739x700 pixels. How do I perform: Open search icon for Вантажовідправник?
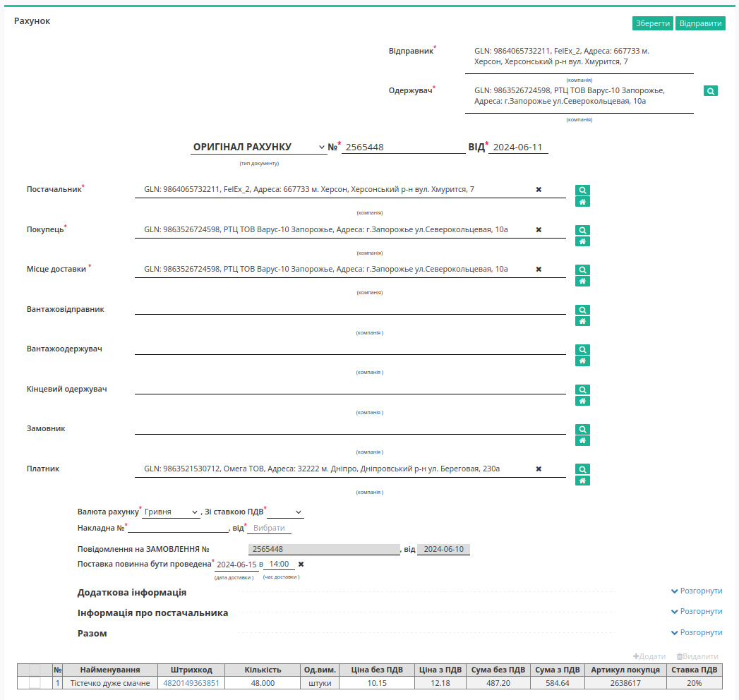582,310
